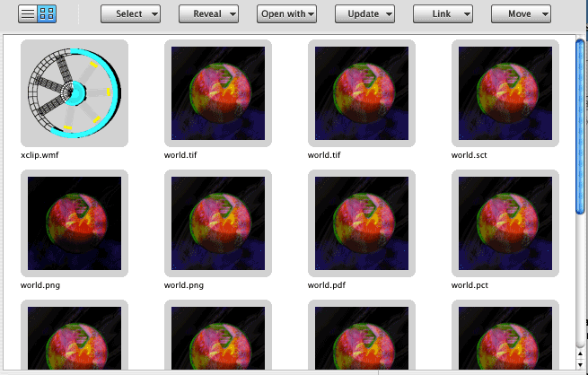Select the world.sct thumbnail
This screenshot has width=588, height=375.
pyautogui.click(x=505, y=93)
